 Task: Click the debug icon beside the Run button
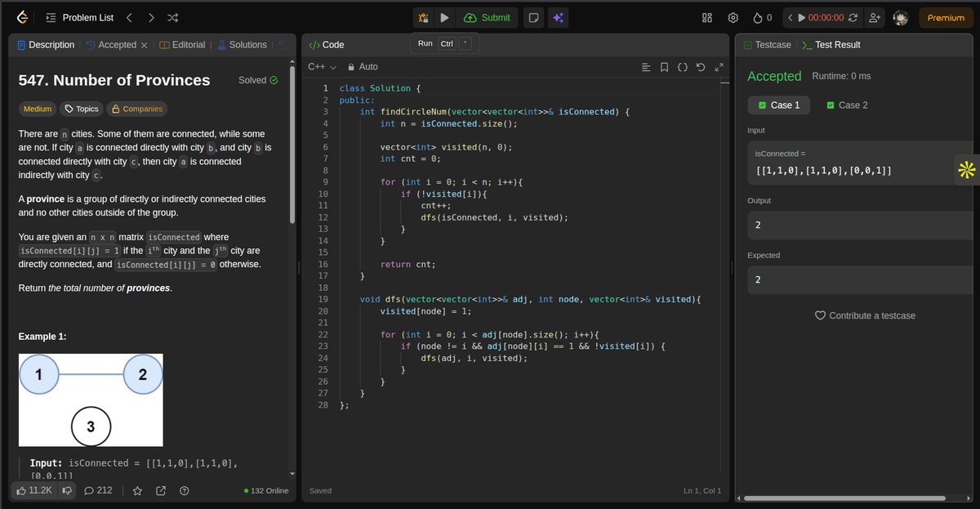[423, 17]
